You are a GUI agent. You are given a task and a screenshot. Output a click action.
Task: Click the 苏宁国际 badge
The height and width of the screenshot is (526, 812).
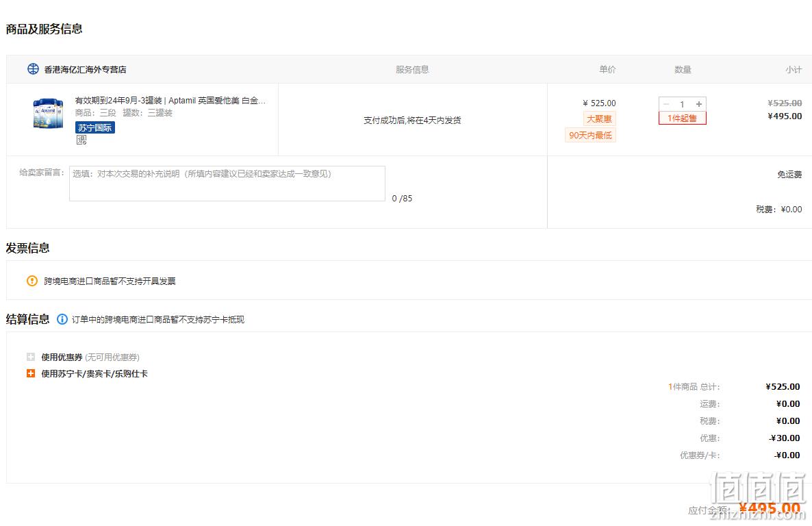click(x=94, y=127)
